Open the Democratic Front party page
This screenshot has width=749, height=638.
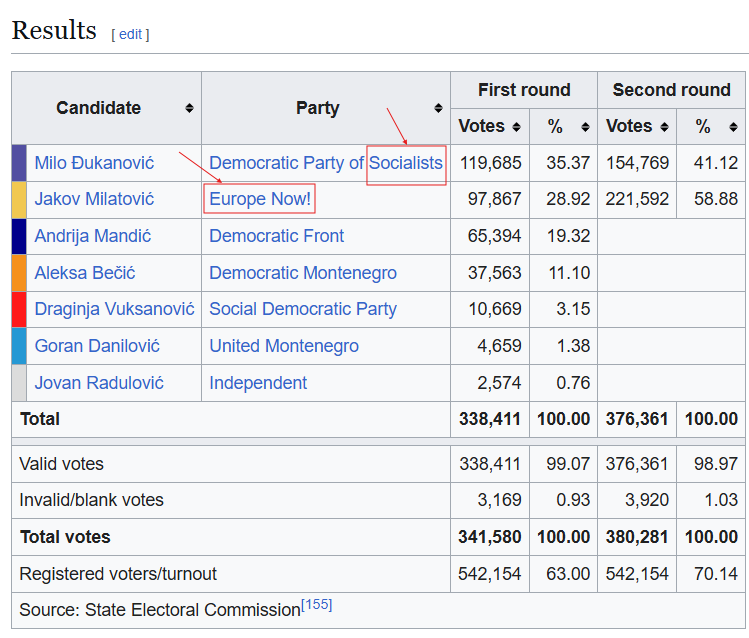pos(276,236)
